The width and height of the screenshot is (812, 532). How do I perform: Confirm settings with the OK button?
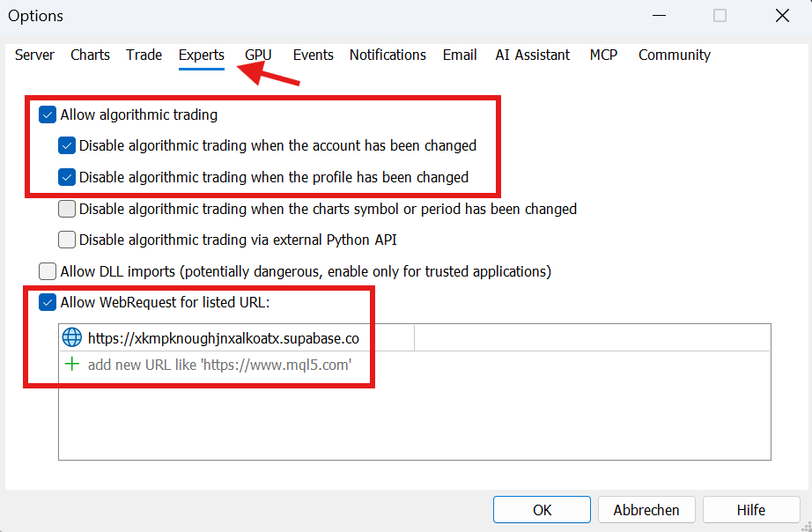tap(542, 510)
